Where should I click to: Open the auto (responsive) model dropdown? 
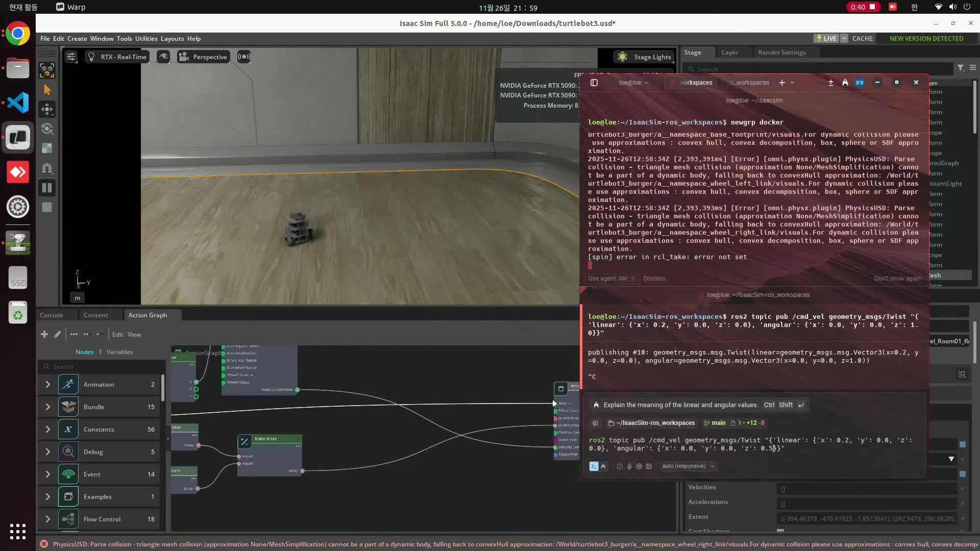point(689,466)
